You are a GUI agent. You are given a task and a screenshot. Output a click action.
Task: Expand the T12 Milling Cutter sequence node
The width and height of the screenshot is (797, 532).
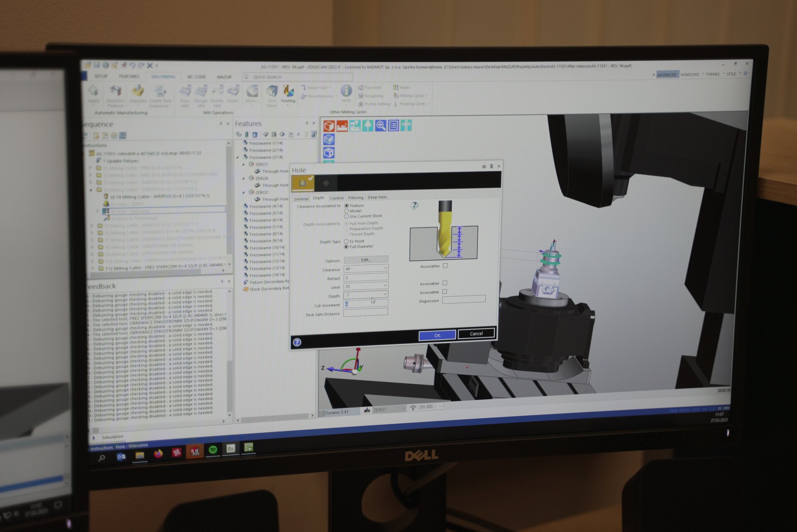[x=93, y=268]
